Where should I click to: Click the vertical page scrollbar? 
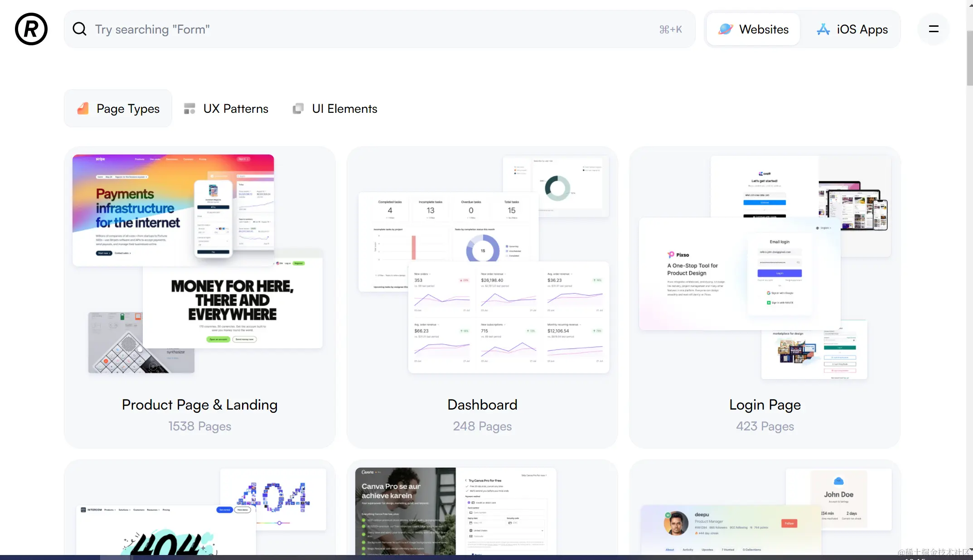[x=969, y=58]
